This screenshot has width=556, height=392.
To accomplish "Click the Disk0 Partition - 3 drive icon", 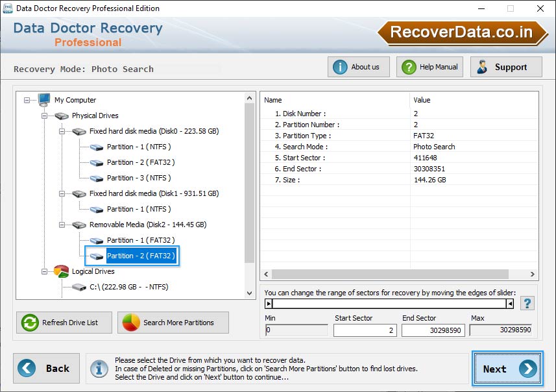I will click(x=97, y=178).
